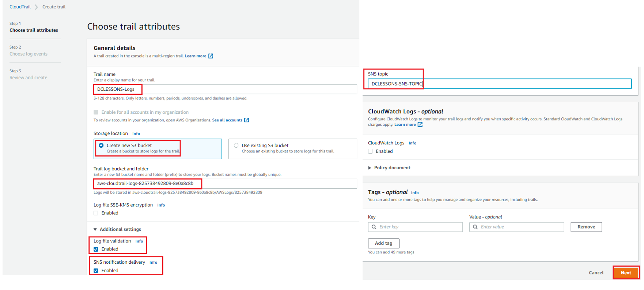
Task: Focus the Trail log bucket and folder field
Action: coord(225,184)
